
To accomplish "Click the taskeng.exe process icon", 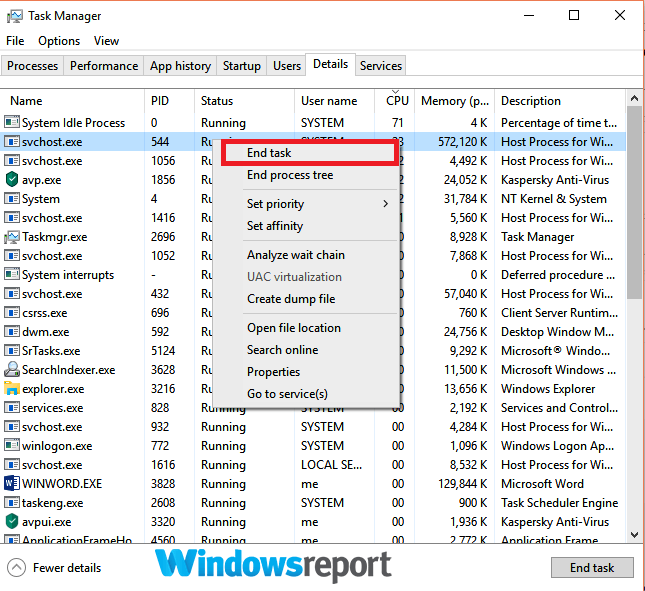I will (x=12, y=502).
